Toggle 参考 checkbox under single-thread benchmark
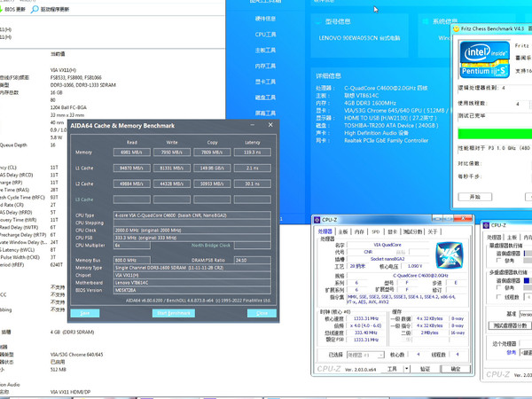The image size is (532, 399). coord(498,260)
